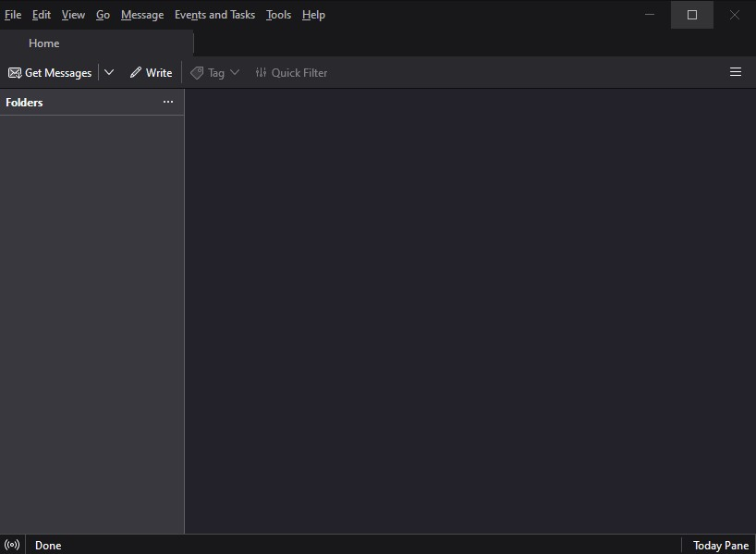Open the hamburger application menu
Screen dimensions: 756x554
[736, 72]
